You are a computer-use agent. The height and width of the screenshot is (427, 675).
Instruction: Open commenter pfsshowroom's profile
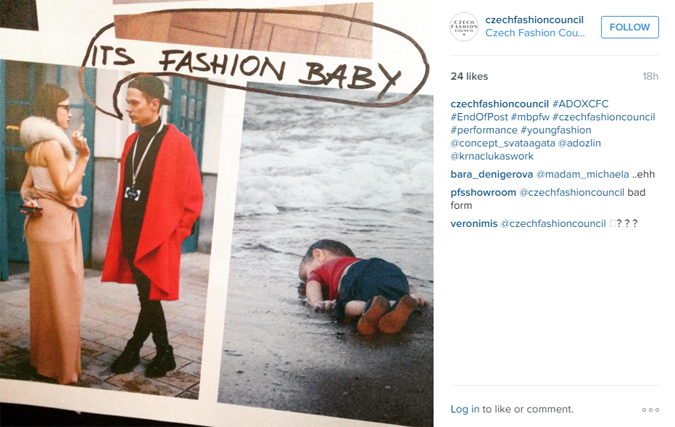pyautogui.click(x=483, y=192)
